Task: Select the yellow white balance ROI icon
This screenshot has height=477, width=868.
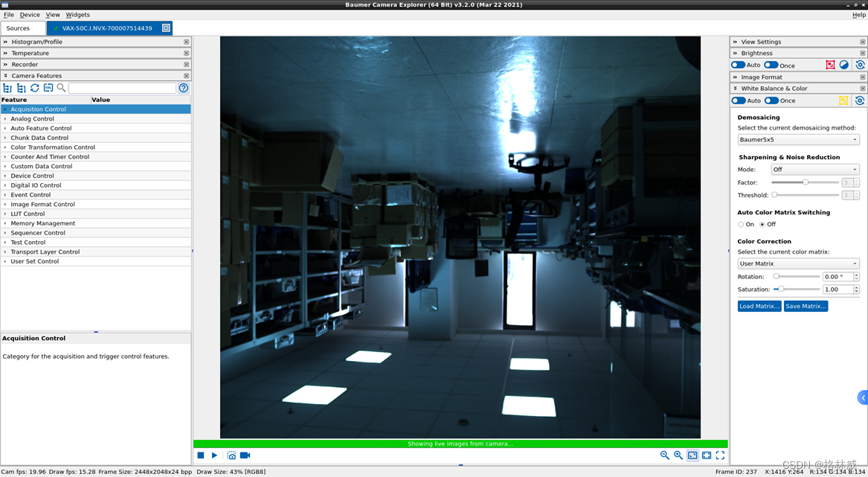Action: coord(843,100)
